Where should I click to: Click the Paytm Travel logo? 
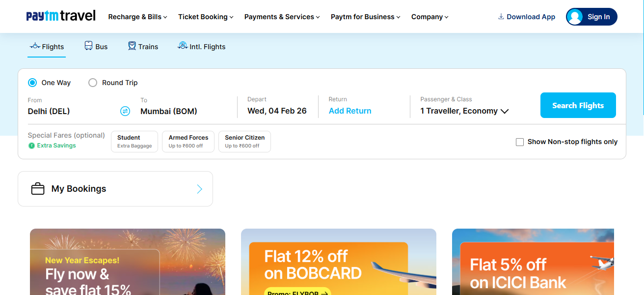(x=60, y=15)
